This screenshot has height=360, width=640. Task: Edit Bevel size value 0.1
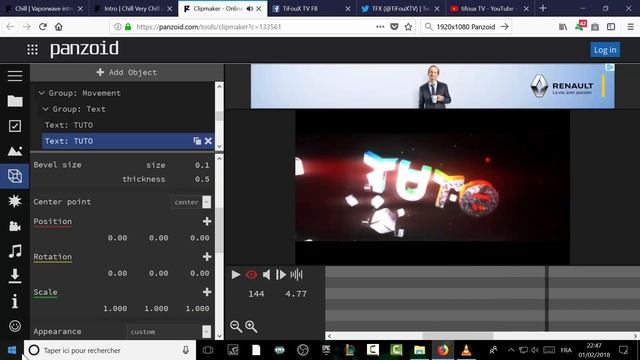click(202, 165)
